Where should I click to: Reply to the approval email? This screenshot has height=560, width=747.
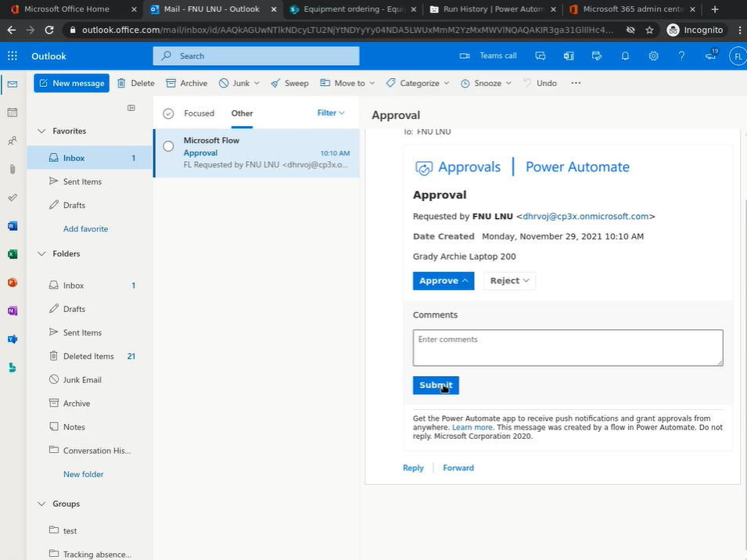click(413, 468)
